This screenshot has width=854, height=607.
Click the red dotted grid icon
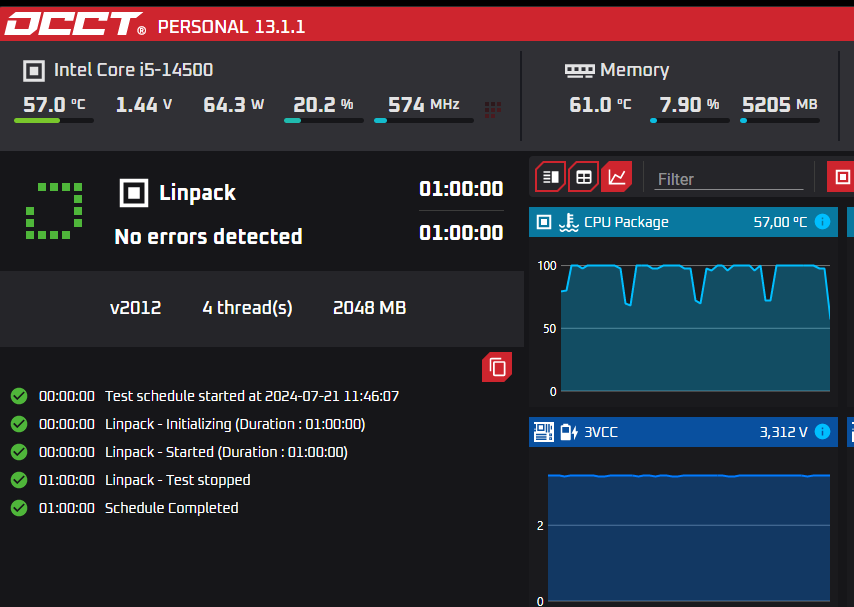pyautogui.click(x=492, y=109)
